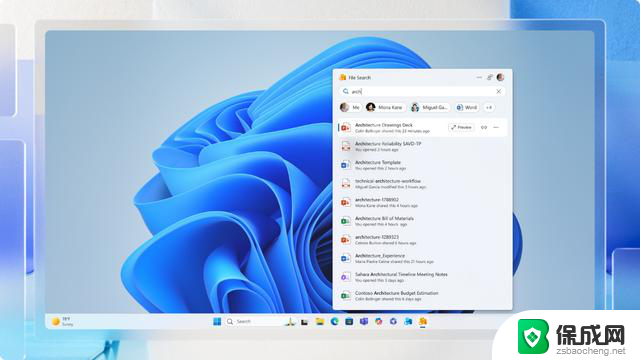This screenshot has height=360, width=640.
Task: Filter results by Word file type
Action: click(x=467, y=107)
